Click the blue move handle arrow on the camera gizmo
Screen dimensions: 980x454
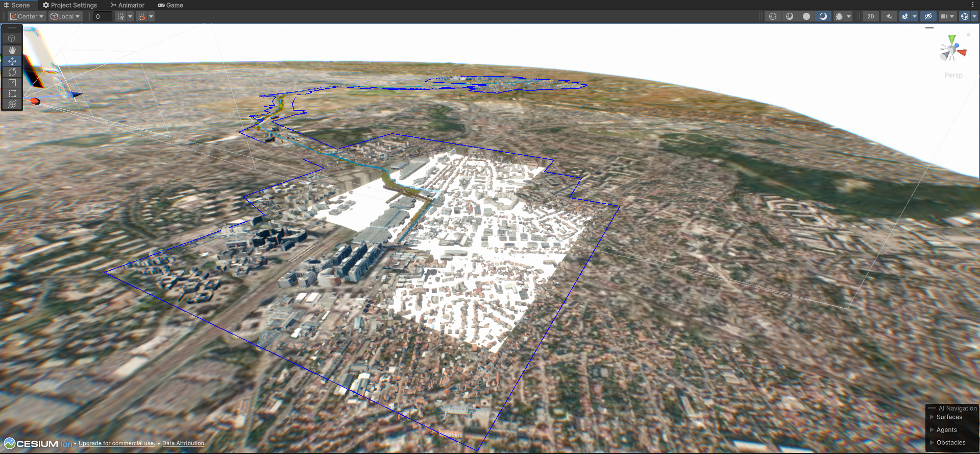click(x=76, y=94)
